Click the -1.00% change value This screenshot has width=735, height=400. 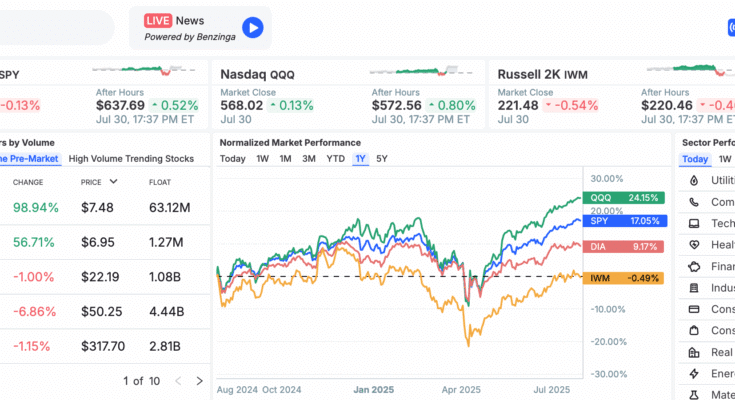click(33, 277)
